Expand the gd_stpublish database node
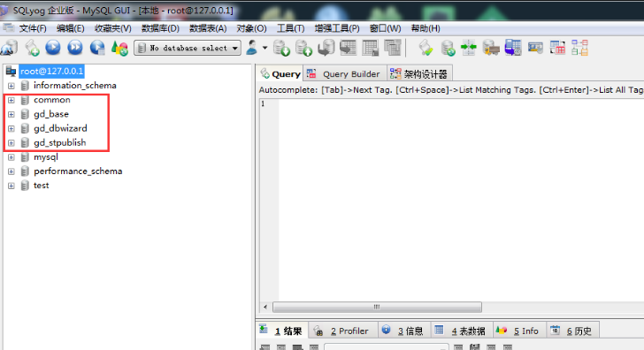 (x=11, y=143)
